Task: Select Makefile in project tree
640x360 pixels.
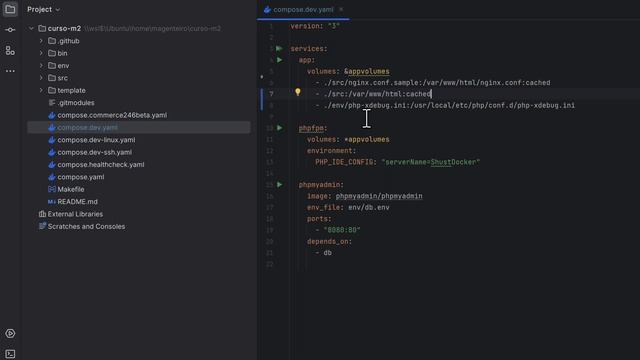Action: pyautogui.click(x=71, y=189)
